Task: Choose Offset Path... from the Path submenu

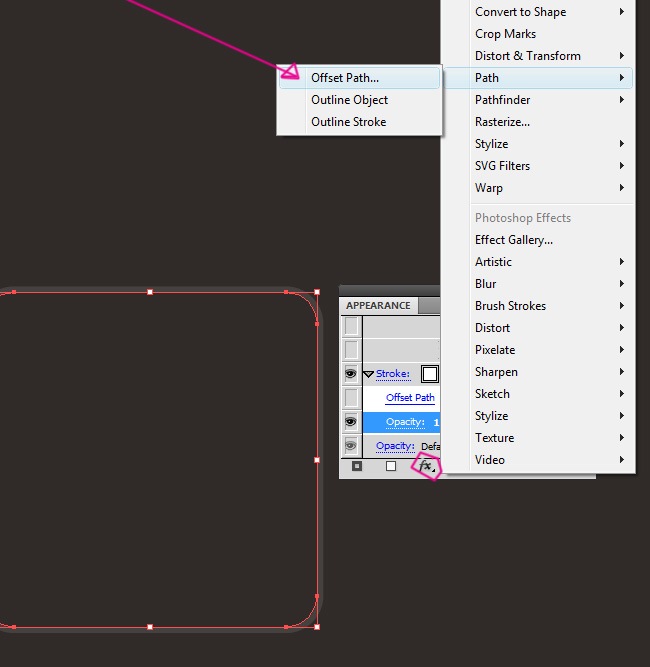Action: [x=345, y=78]
